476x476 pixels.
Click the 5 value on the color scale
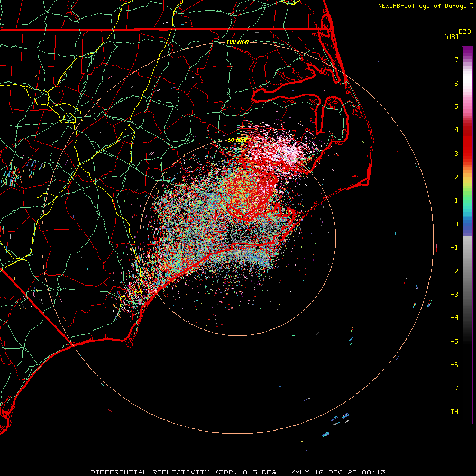click(456, 106)
